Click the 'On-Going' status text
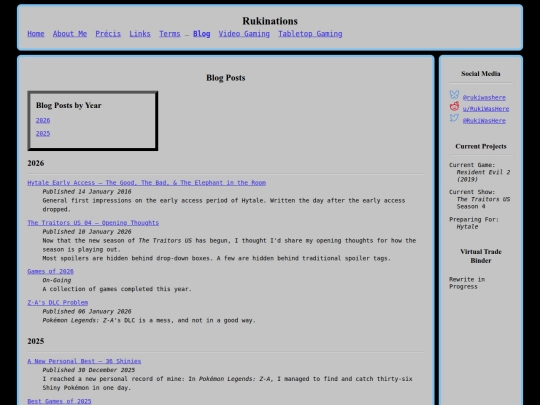The width and height of the screenshot is (540, 405). pyautogui.click(x=57, y=280)
